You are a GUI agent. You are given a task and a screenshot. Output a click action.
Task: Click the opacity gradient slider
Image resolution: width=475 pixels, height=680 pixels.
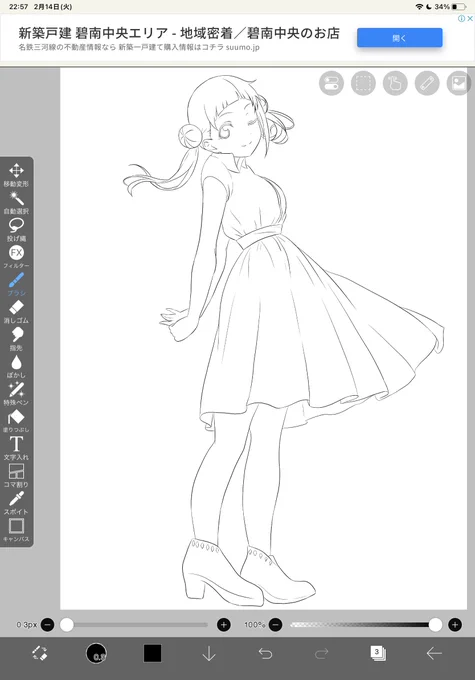[x=364, y=625]
